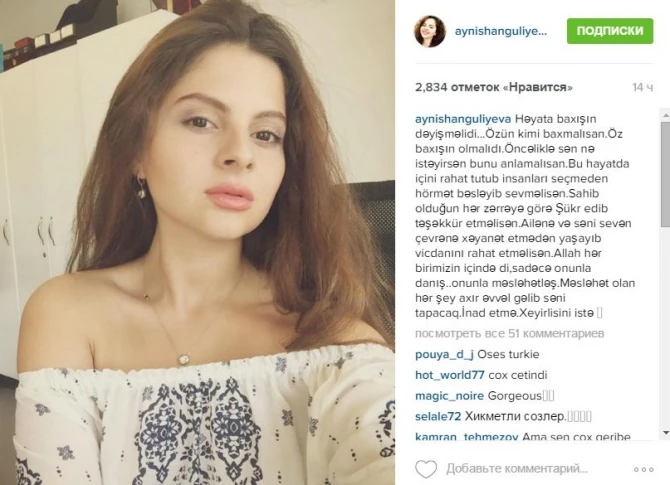Expand all 51 comments link
Image resolution: width=670 pixels, height=485 pixels.
[x=509, y=333]
